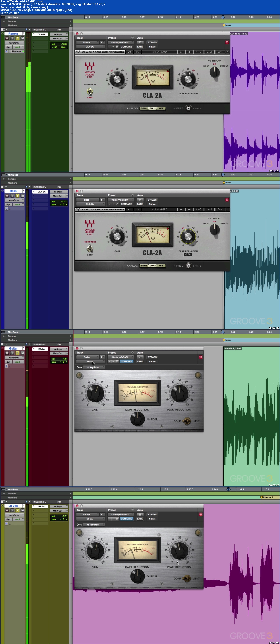Click the Output knob on Ld Vox BF-2A

(138, 576)
